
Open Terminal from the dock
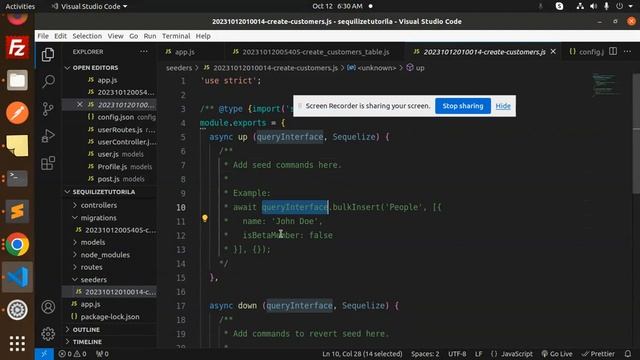tap(17, 178)
